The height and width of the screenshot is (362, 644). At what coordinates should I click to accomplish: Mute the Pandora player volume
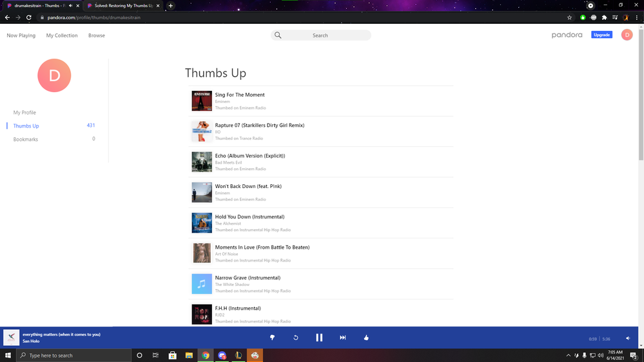628,338
